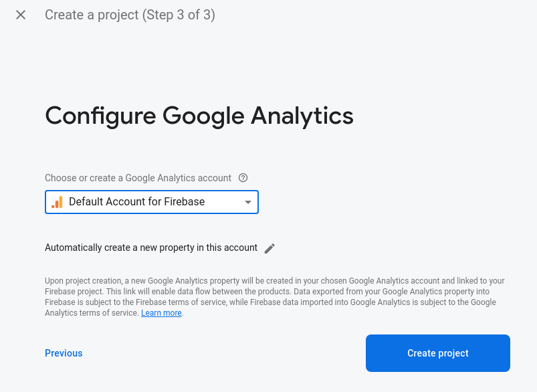Viewport: 537px width, 392px height.
Task: Click the Step 3 of 3 indicator
Action: 179,15
